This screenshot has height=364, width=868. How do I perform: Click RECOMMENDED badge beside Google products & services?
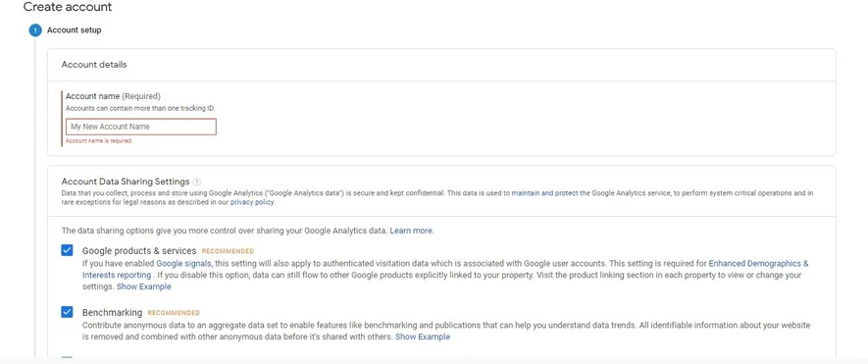[x=229, y=251]
